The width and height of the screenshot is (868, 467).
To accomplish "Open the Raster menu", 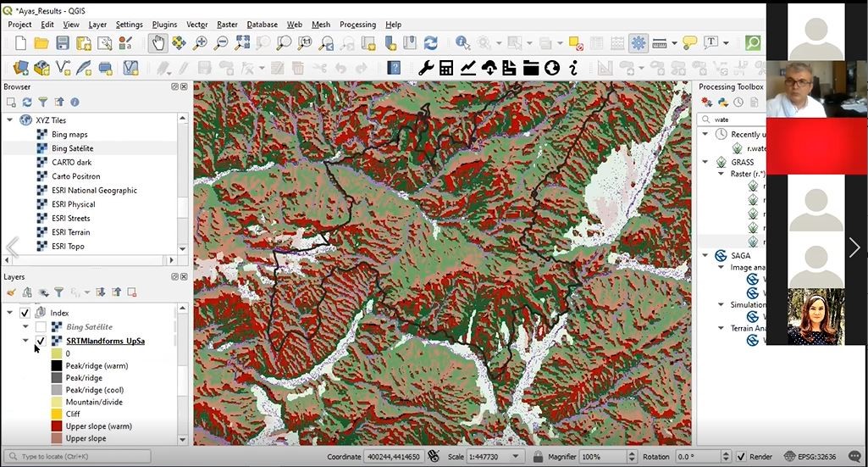I will (227, 25).
